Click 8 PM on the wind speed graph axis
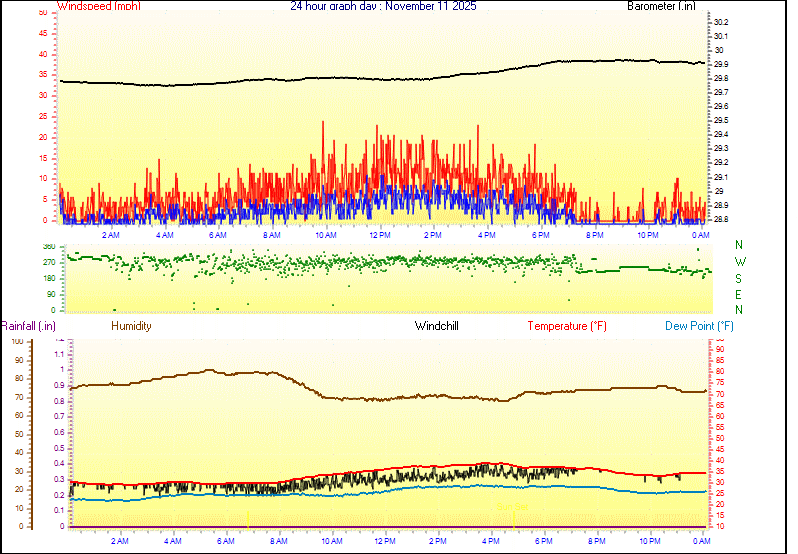The height and width of the screenshot is (554, 798). (595, 234)
